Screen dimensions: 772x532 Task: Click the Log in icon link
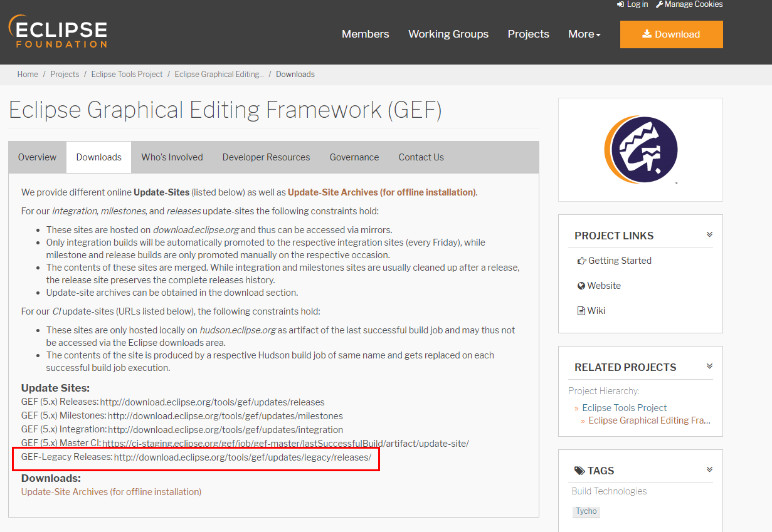pyautogui.click(x=621, y=4)
